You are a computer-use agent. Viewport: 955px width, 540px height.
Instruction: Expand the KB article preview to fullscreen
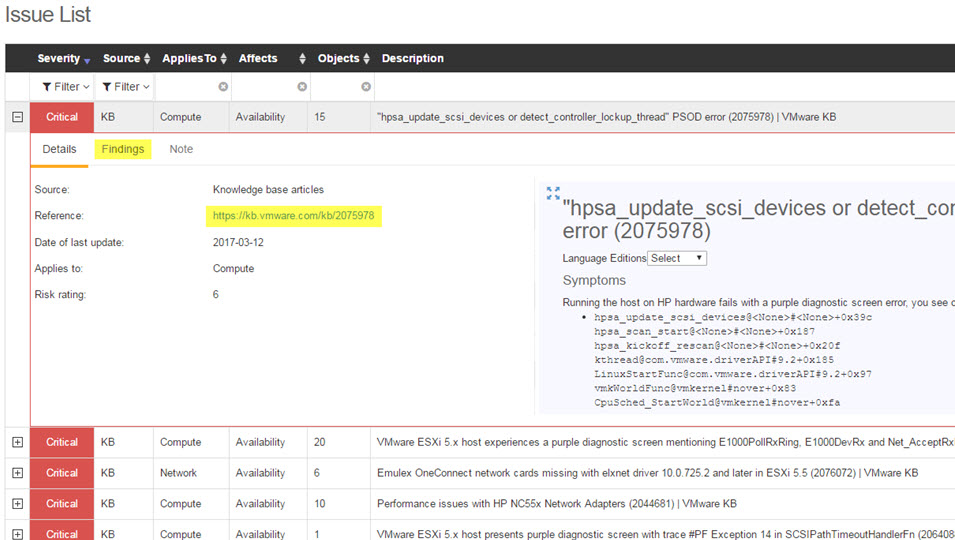[553, 193]
